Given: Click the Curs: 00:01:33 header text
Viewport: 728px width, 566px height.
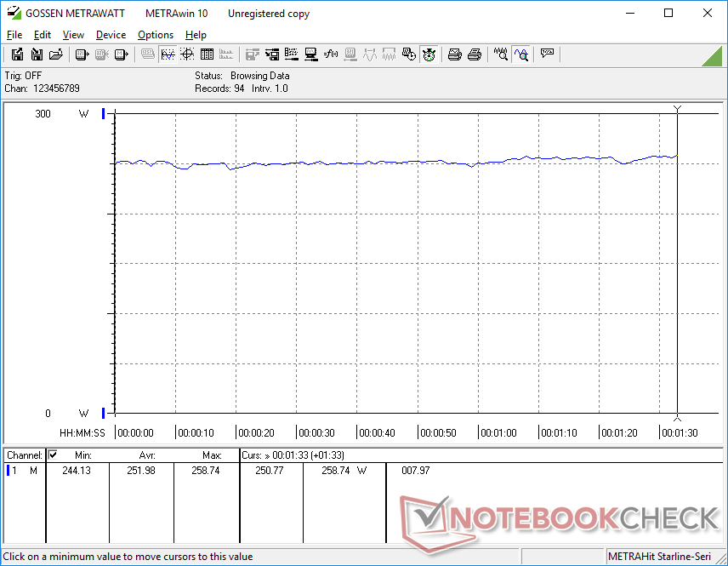Looking at the screenshot, I should click(x=293, y=455).
